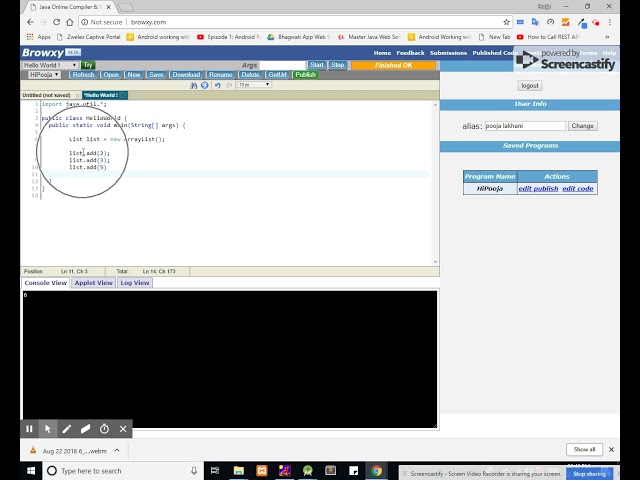Switch to the Applet View tab
The height and width of the screenshot is (480, 640).
(93, 283)
